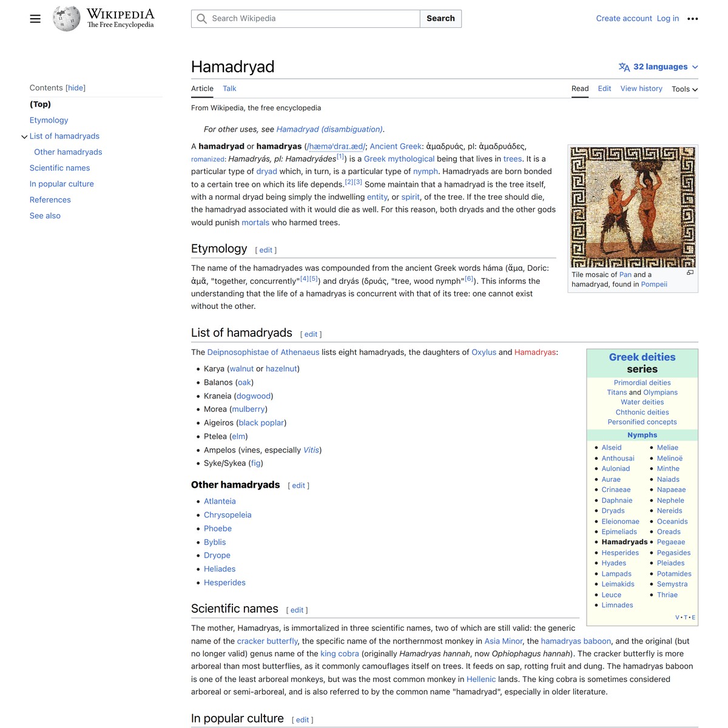Open the hamburger navigation menu
Image resolution: width=728 pixels, height=728 pixels.
tap(35, 18)
